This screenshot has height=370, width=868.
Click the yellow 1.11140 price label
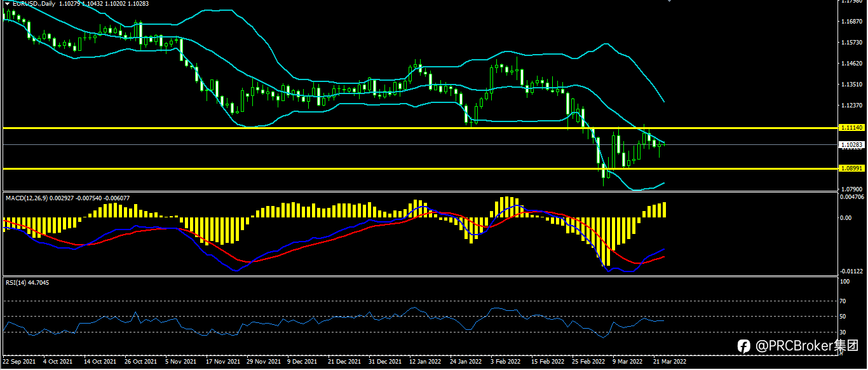point(851,128)
